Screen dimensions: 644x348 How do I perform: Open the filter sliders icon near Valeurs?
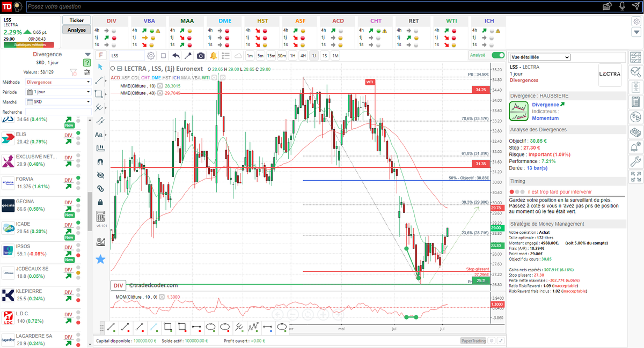tap(87, 72)
